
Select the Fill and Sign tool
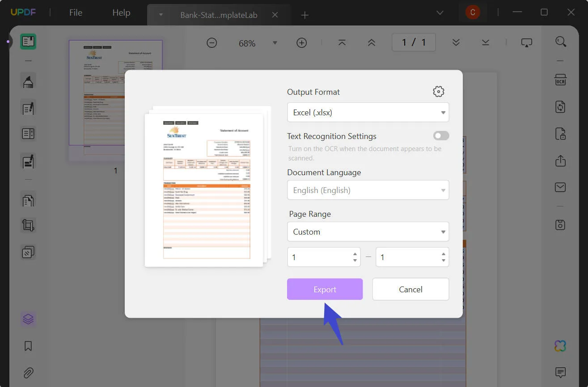(x=28, y=161)
